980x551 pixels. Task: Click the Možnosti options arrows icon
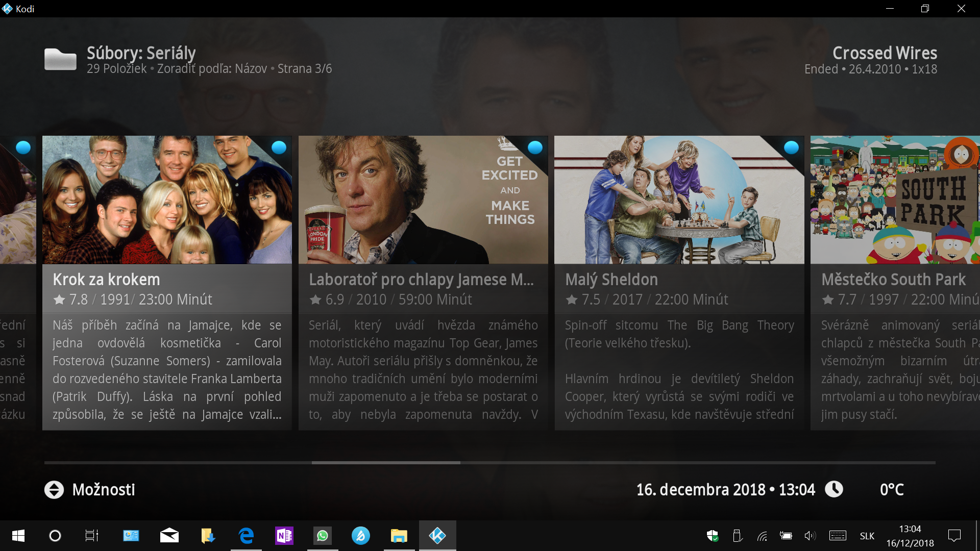pos(54,490)
